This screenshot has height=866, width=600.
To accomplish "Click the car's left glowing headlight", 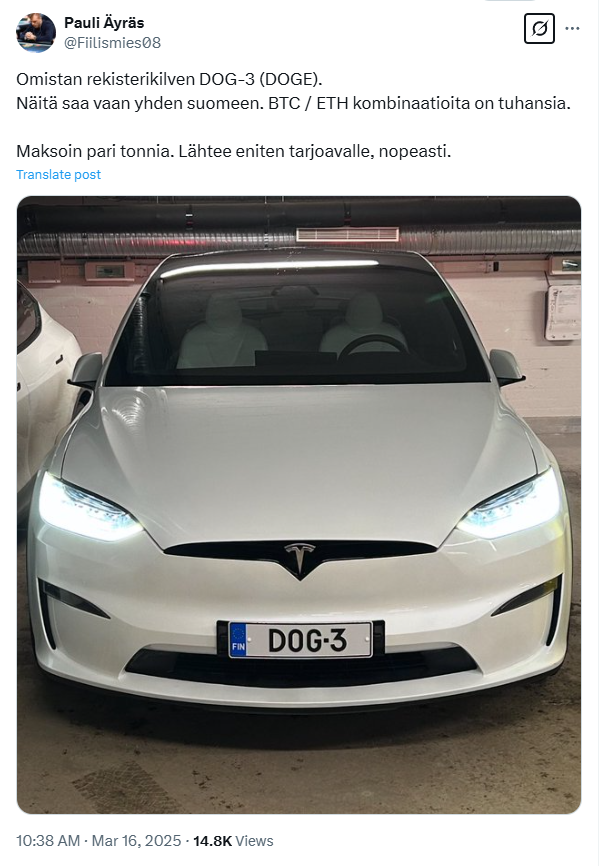I will (87, 509).
